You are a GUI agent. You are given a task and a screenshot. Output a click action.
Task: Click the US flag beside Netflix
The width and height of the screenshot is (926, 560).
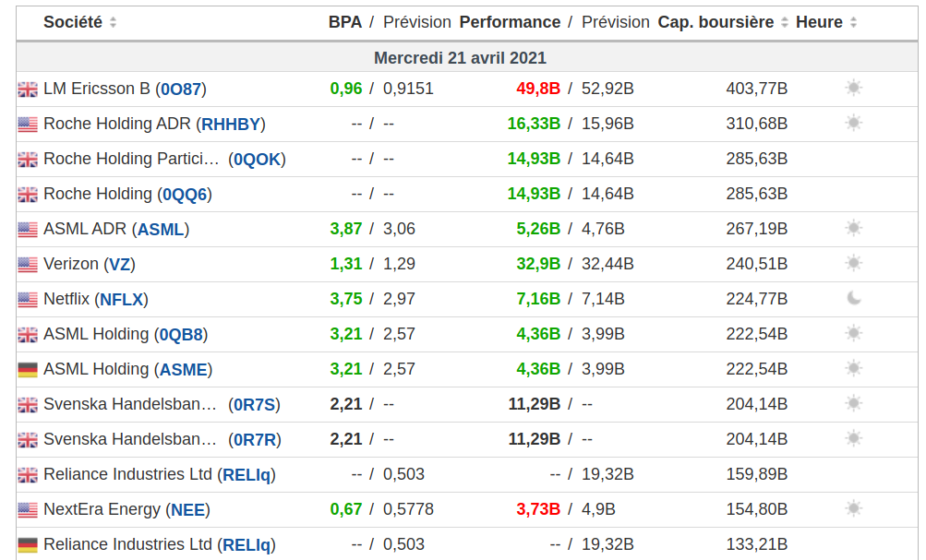[28, 300]
